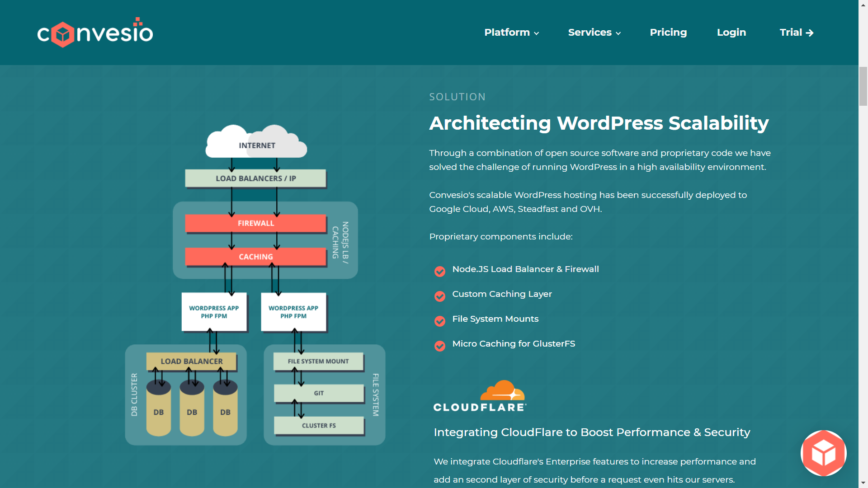Expand the chevron next to Platform
Screen dimensions: 868x488
click(x=537, y=33)
